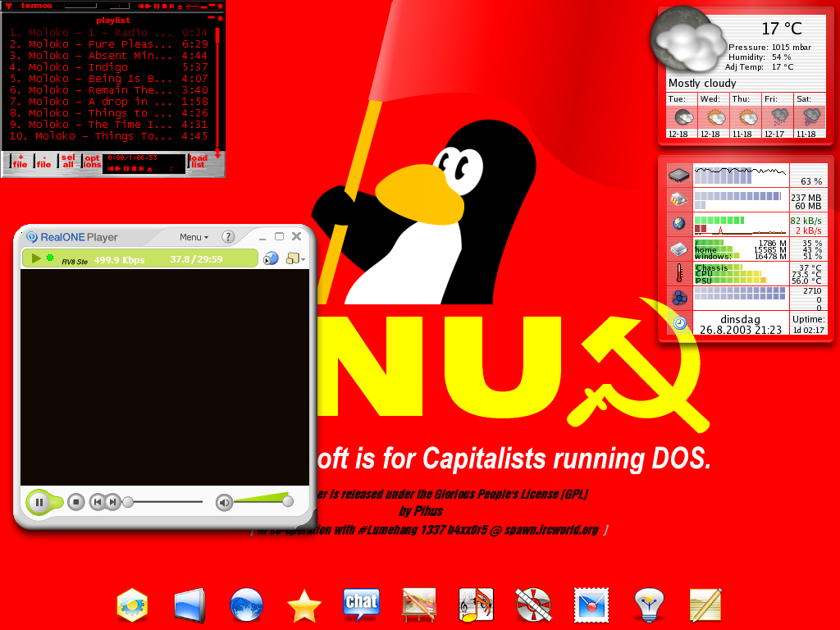Image resolution: width=840 pixels, height=630 pixels.
Task: Open the system settings gear dock icon
Action: (x=132, y=605)
